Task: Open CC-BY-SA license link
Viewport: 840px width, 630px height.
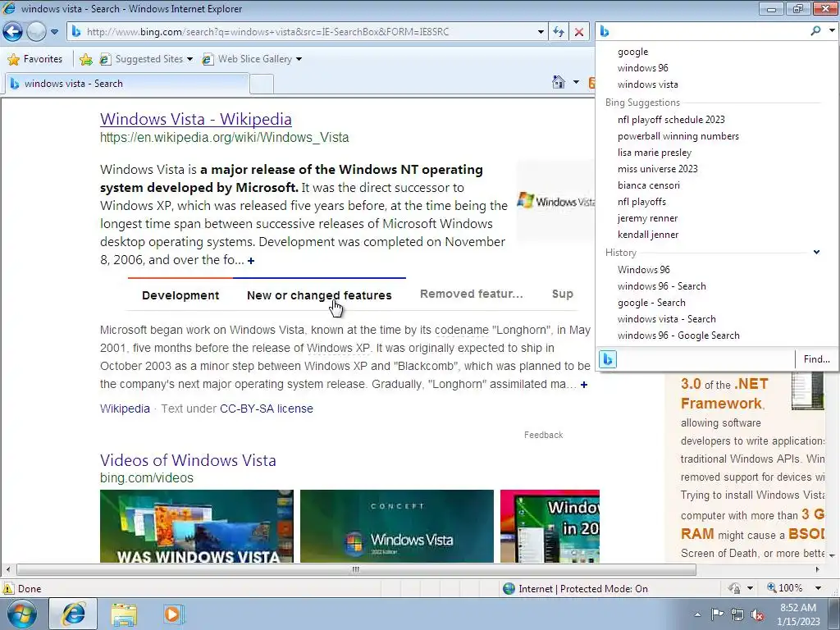Action: click(267, 409)
